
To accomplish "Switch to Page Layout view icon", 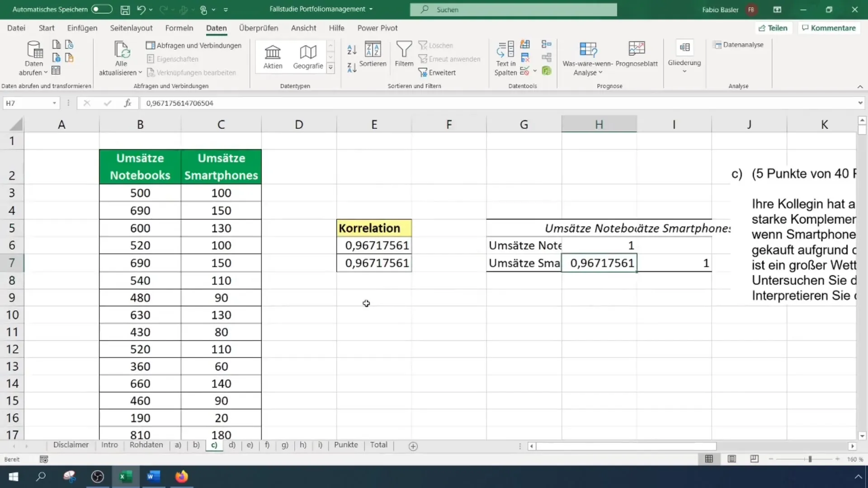I will [731, 459].
